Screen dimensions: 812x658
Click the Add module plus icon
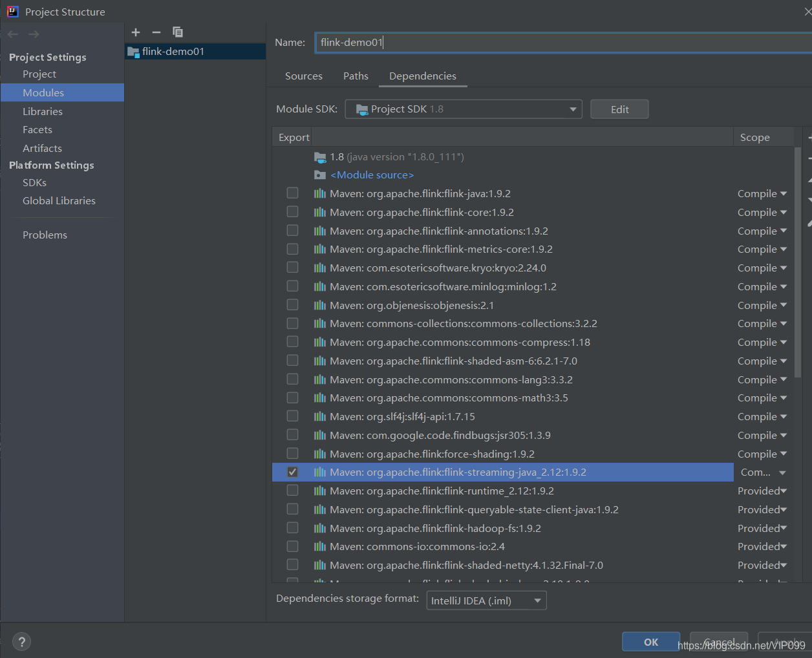click(136, 32)
